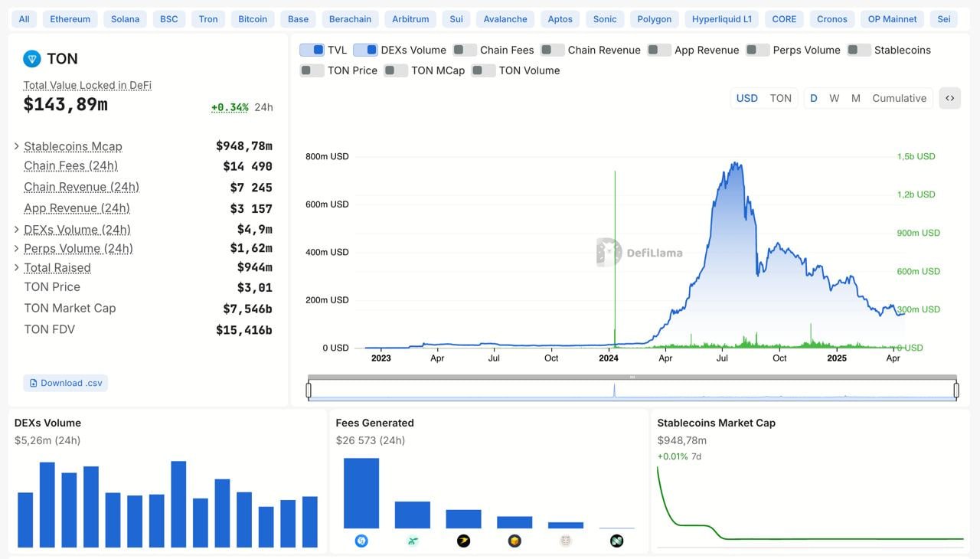
Task: Select the Avalanche chain tab
Action: (505, 19)
